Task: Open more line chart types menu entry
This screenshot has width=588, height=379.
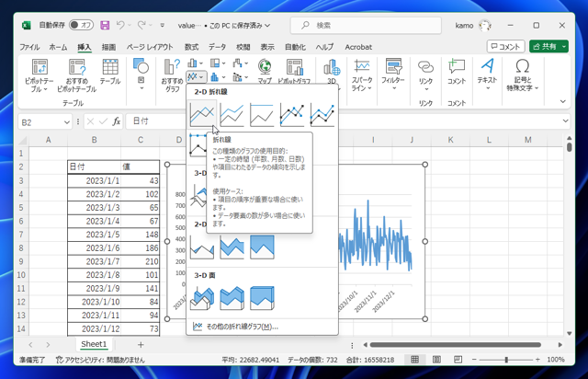Action: tap(235, 327)
